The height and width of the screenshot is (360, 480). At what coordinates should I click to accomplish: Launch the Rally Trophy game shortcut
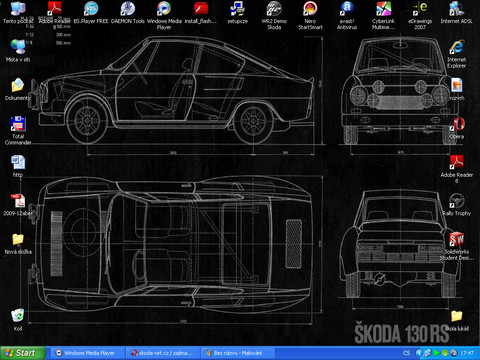(x=456, y=201)
